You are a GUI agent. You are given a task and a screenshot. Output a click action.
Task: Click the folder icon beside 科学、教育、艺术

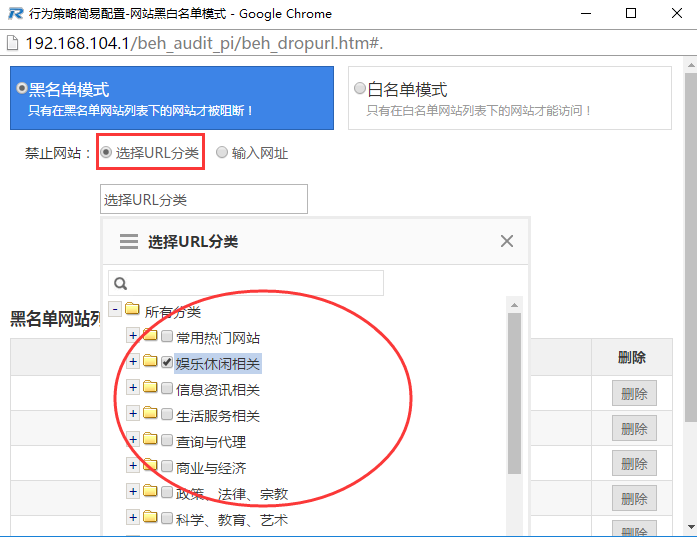point(150,519)
